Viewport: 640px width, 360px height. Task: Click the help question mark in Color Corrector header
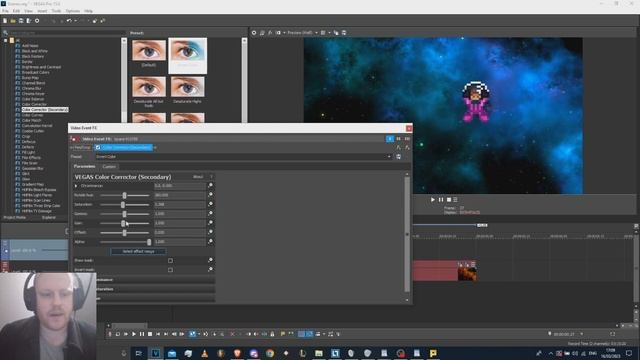pos(211,177)
